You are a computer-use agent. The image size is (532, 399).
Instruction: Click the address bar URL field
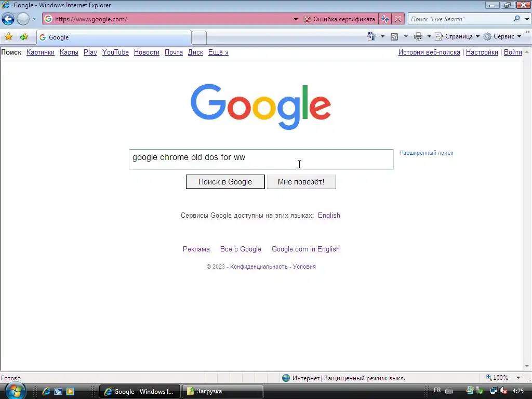pyautogui.click(x=168, y=19)
